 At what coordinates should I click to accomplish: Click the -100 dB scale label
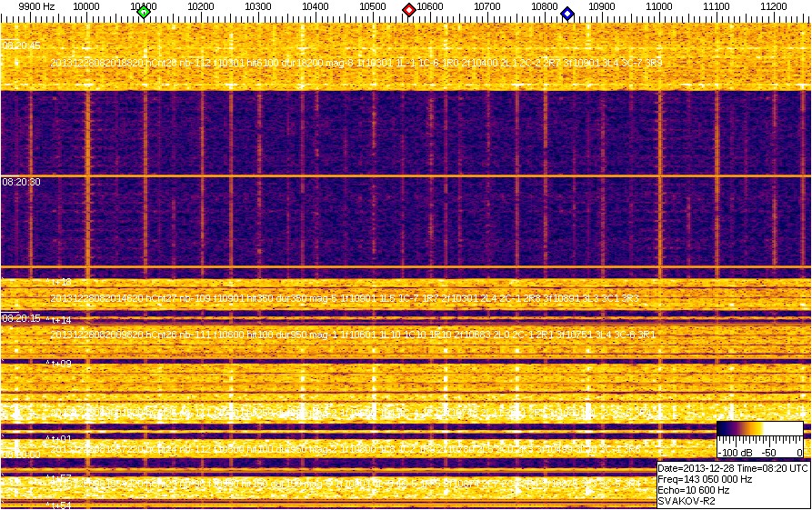point(735,452)
